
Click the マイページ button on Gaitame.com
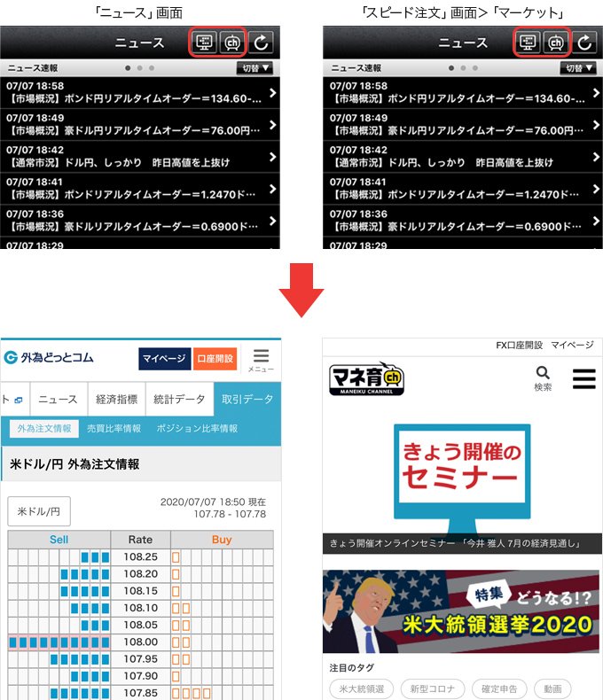(x=164, y=358)
